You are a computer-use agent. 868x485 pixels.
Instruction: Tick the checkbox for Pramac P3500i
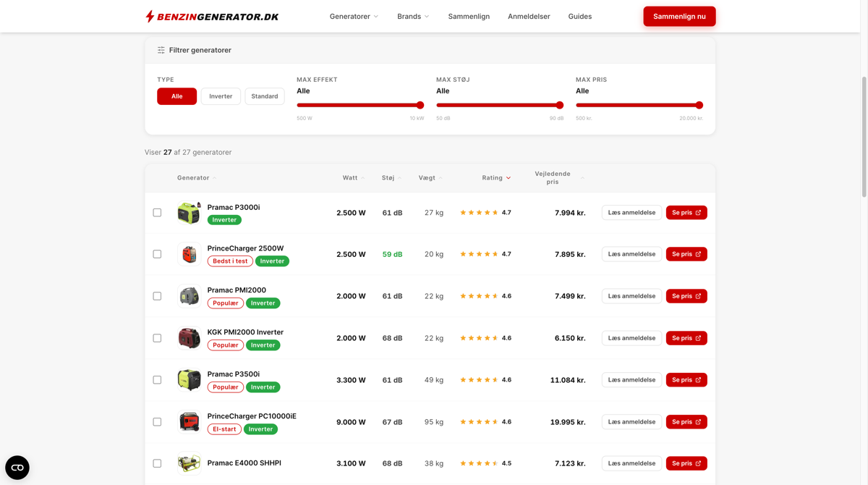[157, 380]
